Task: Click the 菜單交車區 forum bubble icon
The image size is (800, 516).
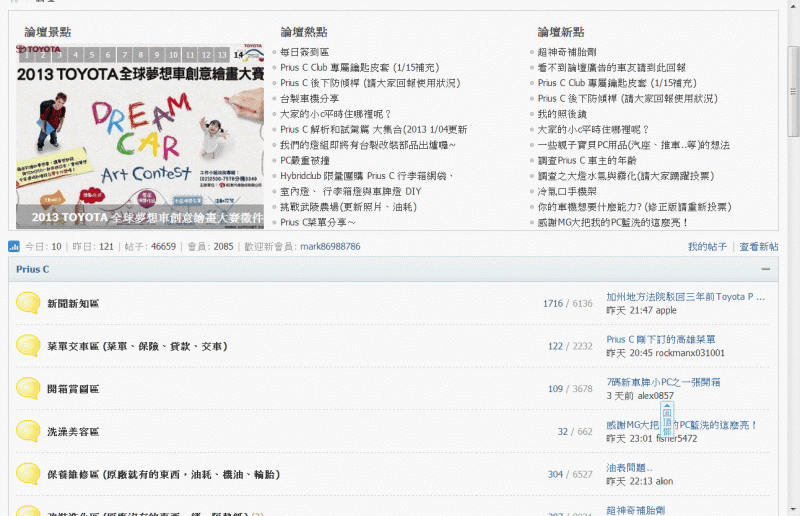Action: [28, 346]
